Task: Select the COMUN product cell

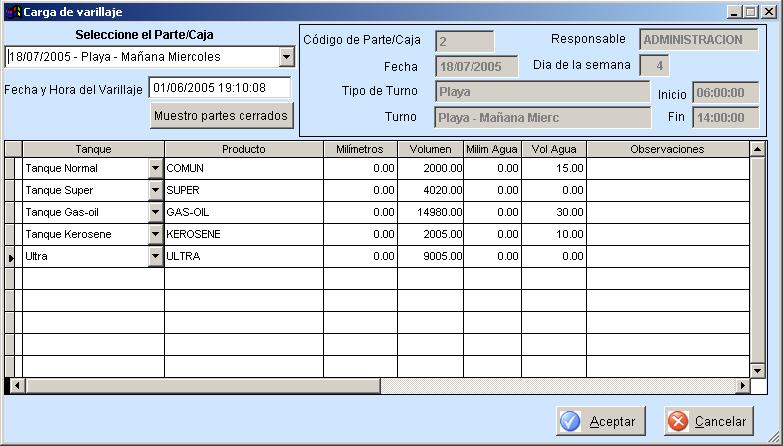Action: coord(244,169)
